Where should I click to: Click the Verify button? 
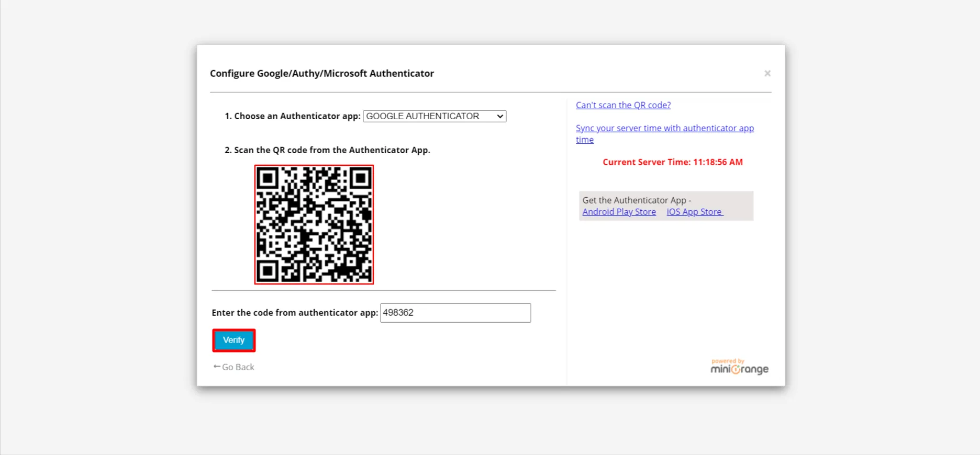234,340
